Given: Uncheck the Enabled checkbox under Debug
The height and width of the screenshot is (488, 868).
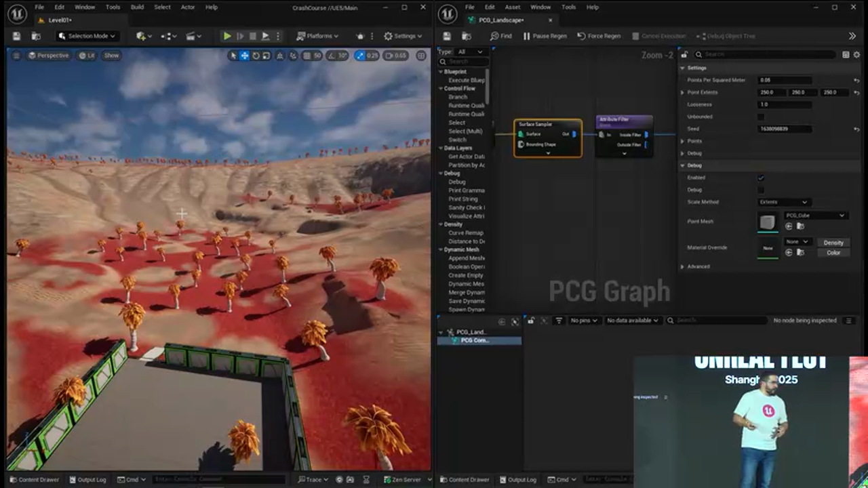Looking at the screenshot, I should tap(761, 177).
